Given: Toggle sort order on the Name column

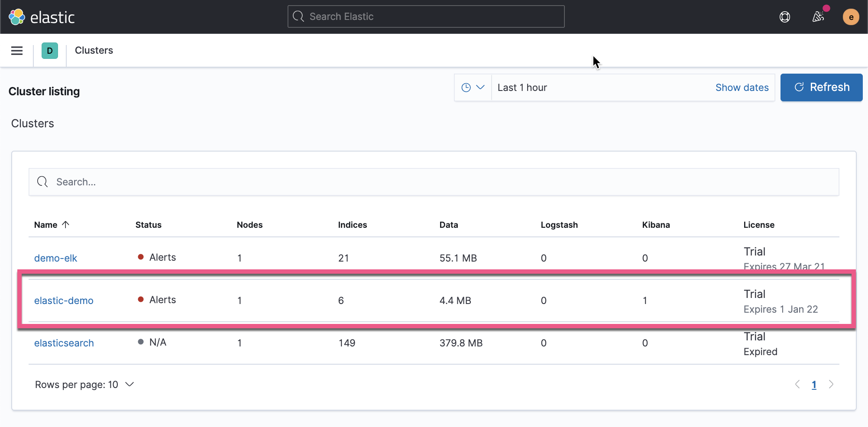Looking at the screenshot, I should pos(52,225).
